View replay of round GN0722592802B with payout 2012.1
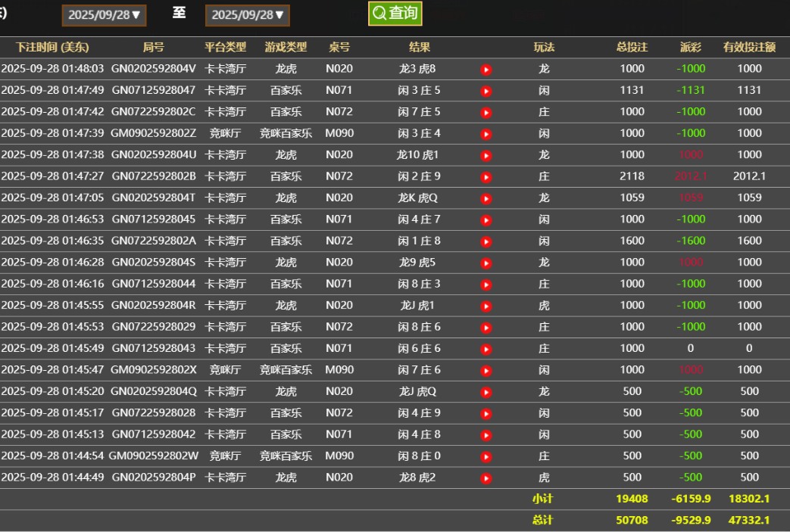The height and width of the screenshot is (532, 790). tap(486, 176)
